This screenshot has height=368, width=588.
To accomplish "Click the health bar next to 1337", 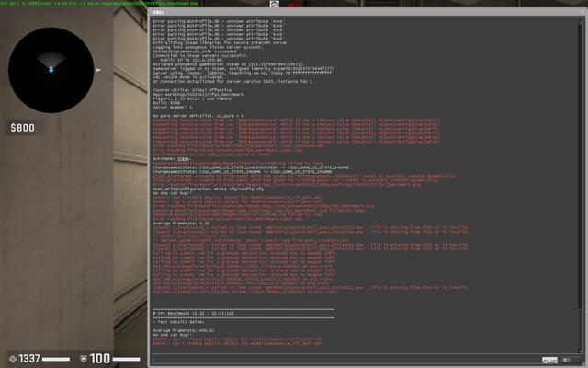I will [56, 360].
